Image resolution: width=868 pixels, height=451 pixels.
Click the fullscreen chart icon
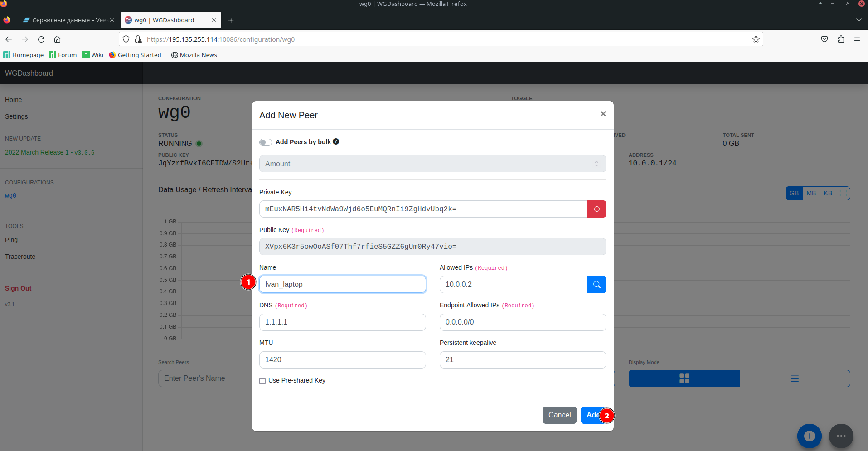pyautogui.click(x=843, y=193)
